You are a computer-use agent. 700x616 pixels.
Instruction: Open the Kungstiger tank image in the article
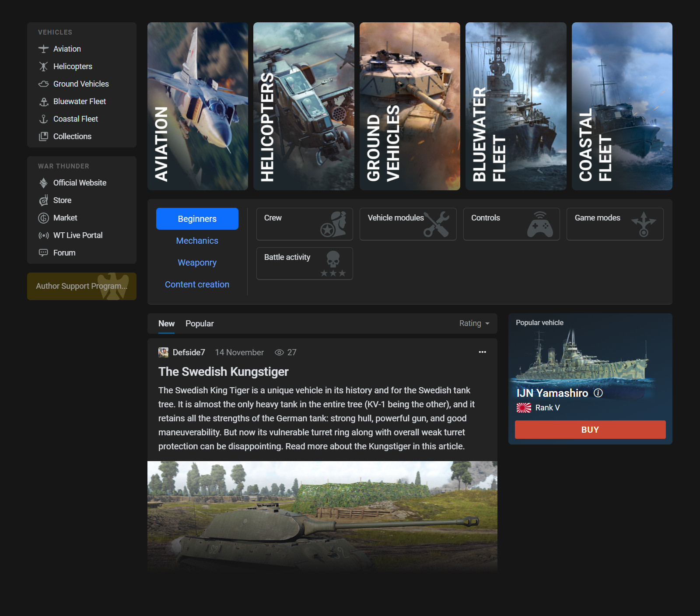pos(322,516)
